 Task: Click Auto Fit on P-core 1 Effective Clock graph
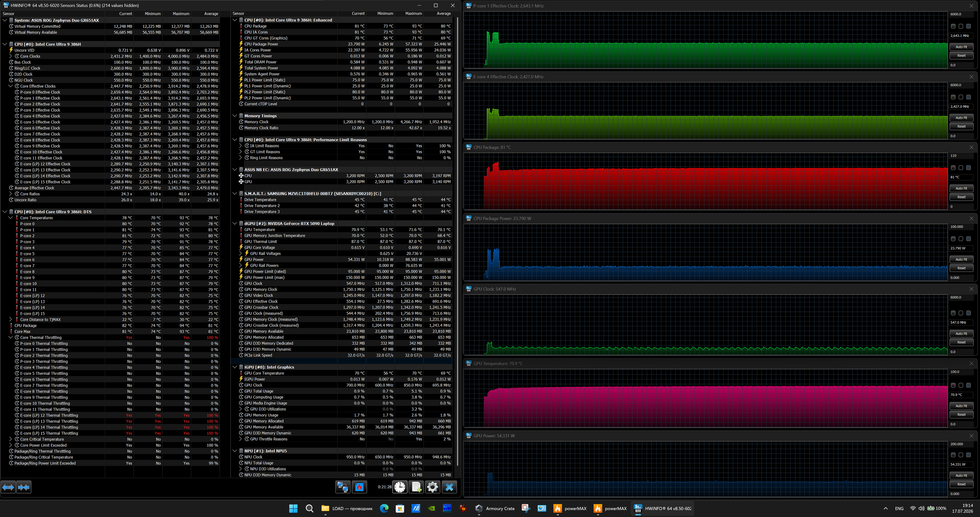pyautogui.click(x=961, y=47)
